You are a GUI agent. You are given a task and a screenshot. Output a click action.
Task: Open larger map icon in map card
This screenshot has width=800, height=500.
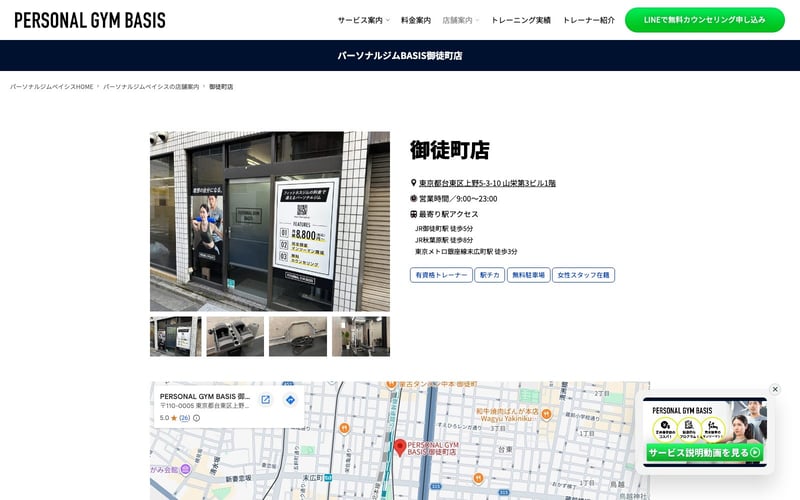coord(265,399)
